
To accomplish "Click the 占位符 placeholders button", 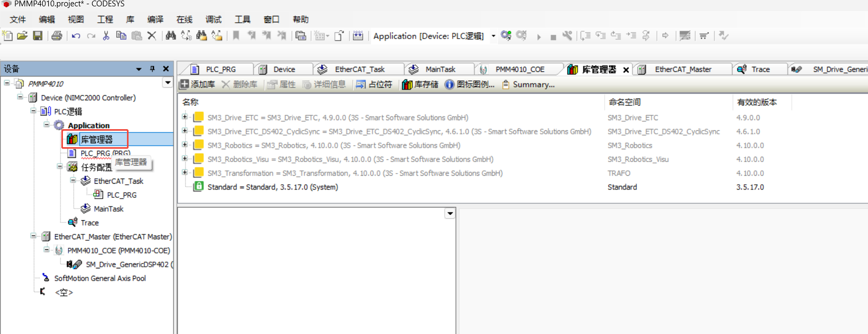I will tap(374, 85).
